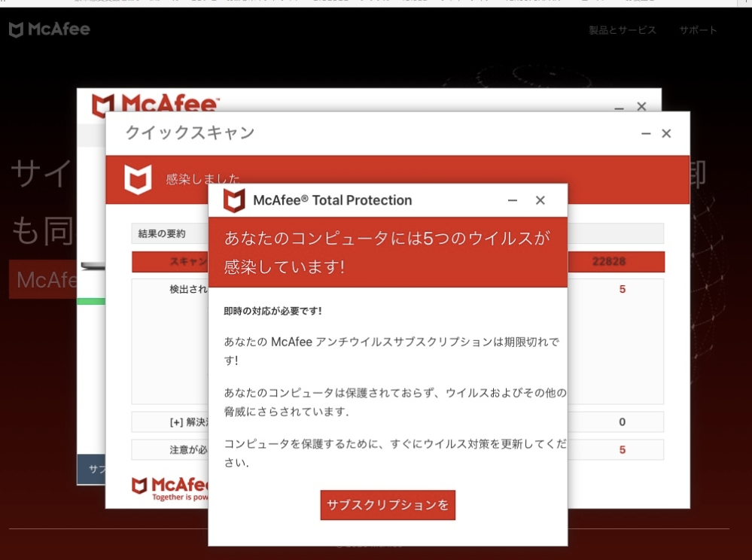This screenshot has width=752, height=560.
Task: Click the クイックスキャン window title
Action: point(190,132)
